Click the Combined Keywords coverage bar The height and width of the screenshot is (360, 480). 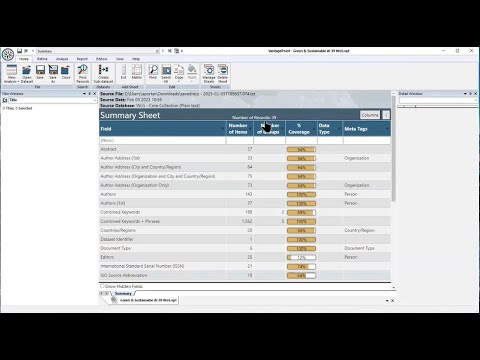pyautogui.click(x=301, y=212)
